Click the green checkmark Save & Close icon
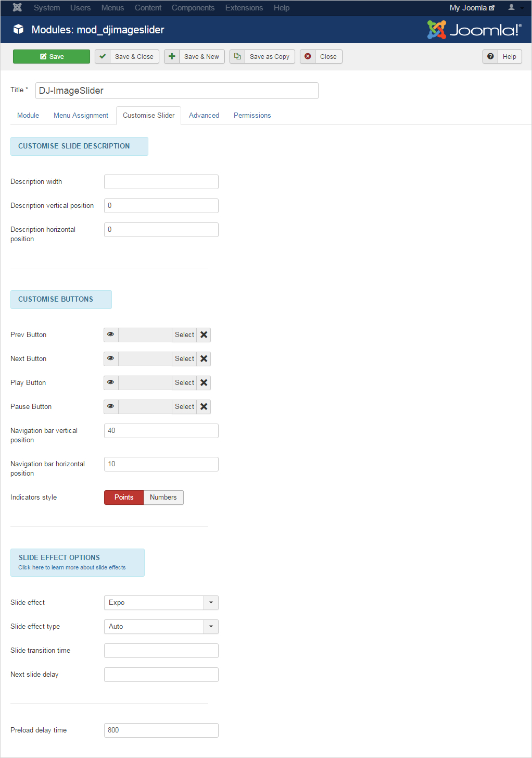Viewport: 532px width, 758px height. coord(103,57)
